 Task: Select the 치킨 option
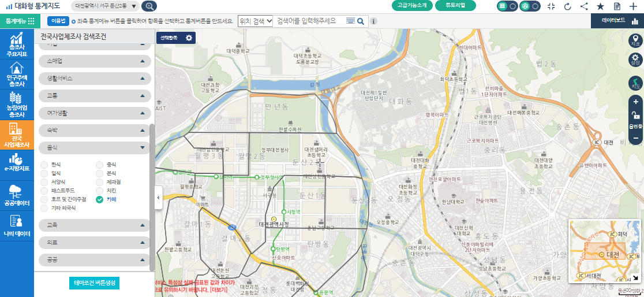[x=100, y=190]
